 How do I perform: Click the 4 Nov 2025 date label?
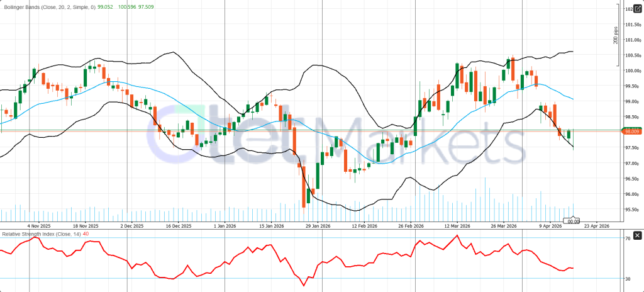38,225
